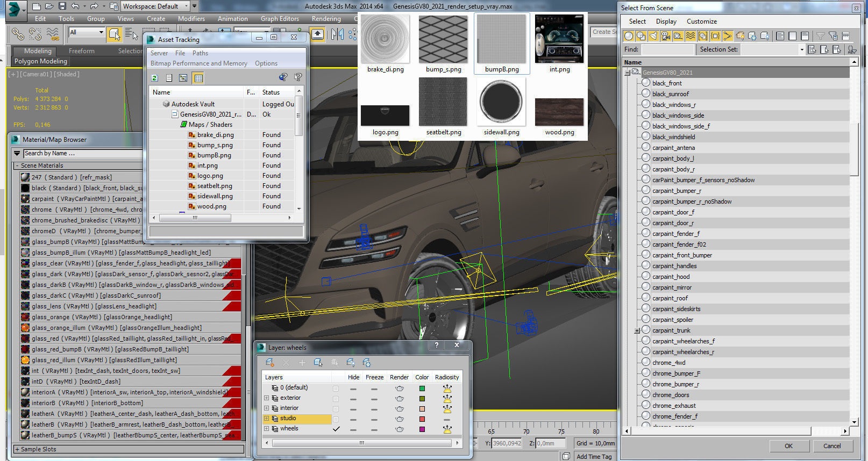This screenshot has height=461, width=868.
Task: Toggle Hide for the studio layer
Action: pyautogui.click(x=353, y=419)
